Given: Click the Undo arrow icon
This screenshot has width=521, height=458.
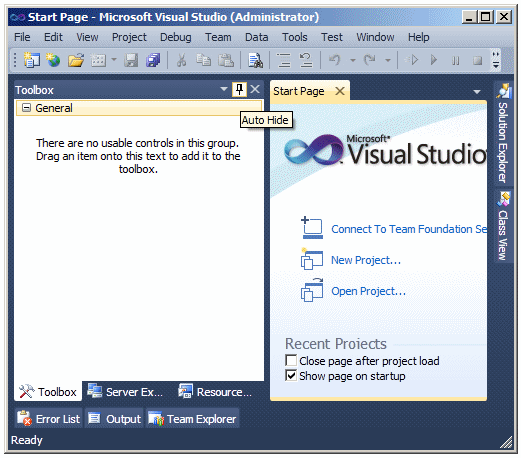Looking at the screenshot, I should pyautogui.click(x=334, y=60).
